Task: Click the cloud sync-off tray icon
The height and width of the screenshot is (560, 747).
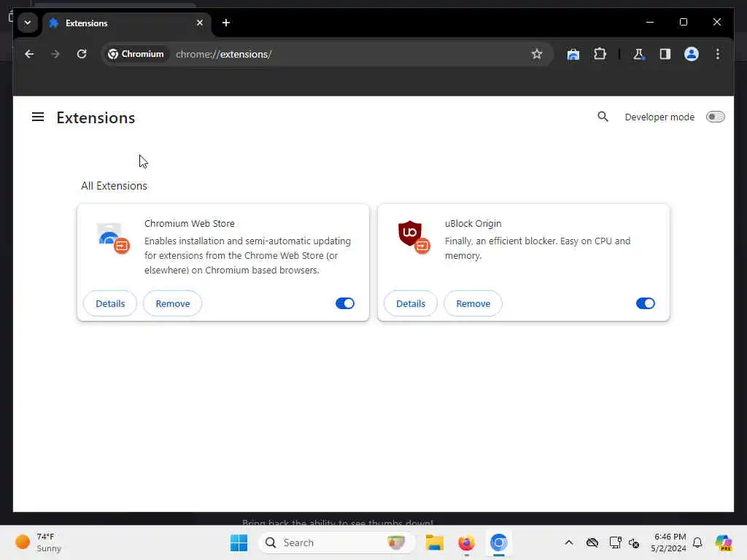Action: click(592, 542)
